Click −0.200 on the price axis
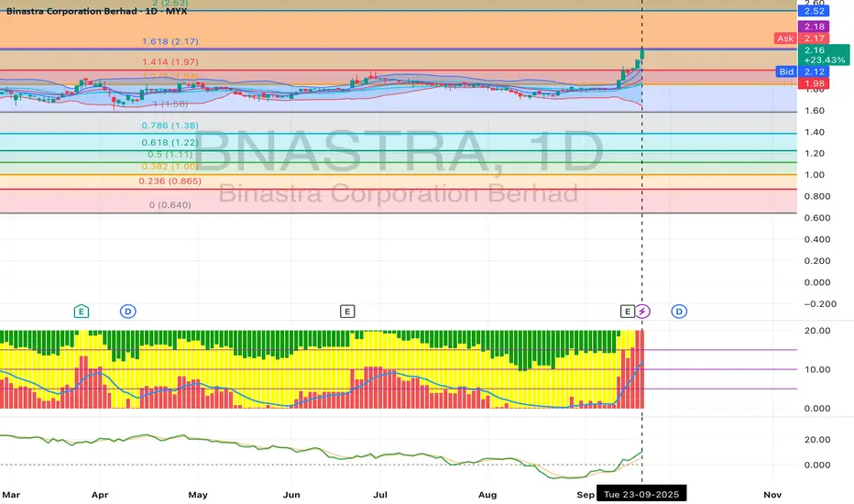The image size is (854, 504). click(x=820, y=304)
